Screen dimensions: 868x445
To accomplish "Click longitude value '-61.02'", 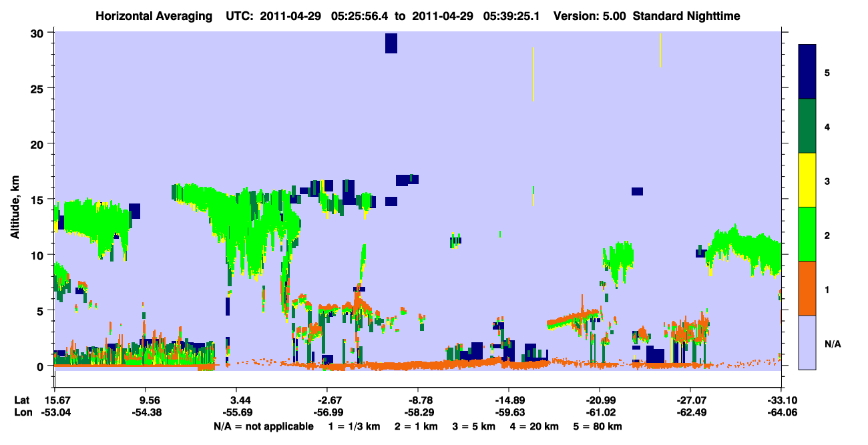I will (x=600, y=412).
